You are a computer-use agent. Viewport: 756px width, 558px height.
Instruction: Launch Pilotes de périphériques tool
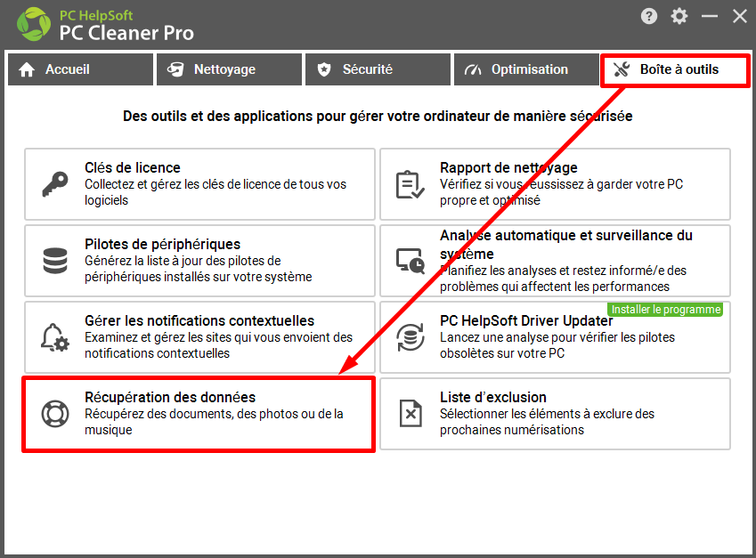[199, 261]
